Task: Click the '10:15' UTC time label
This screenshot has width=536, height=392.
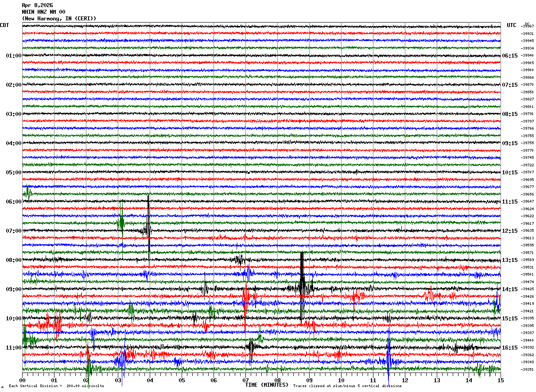Action: (510, 173)
